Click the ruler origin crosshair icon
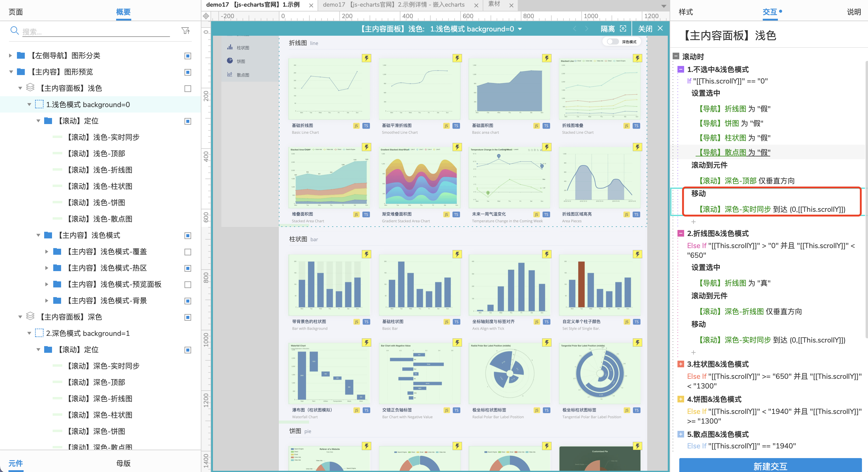This screenshot has width=868, height=472. pos(206,16)
